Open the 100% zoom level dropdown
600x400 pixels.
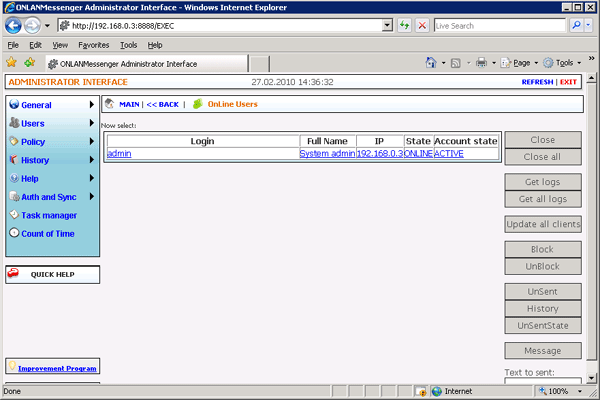(580, 391)
